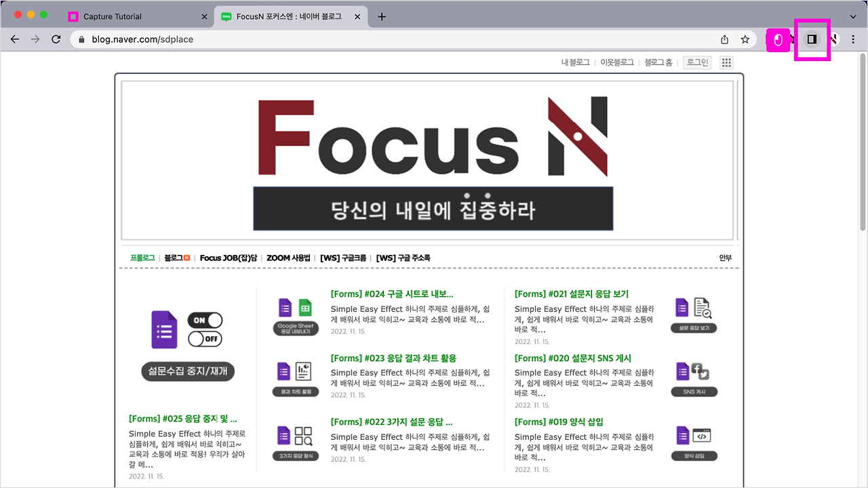Bookmark this page with the star icon
Image resolution: width=868 pixels, height=488 pixels.
[x=744, y=39]
